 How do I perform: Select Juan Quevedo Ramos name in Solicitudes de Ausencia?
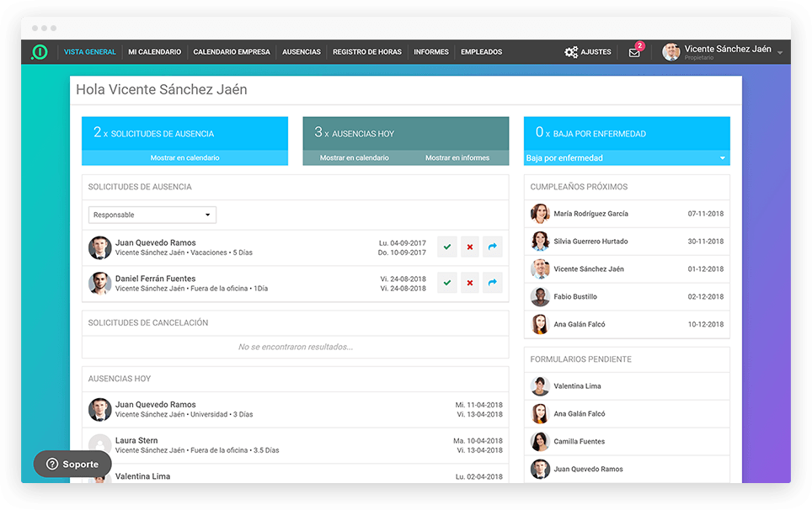[155, 242]
